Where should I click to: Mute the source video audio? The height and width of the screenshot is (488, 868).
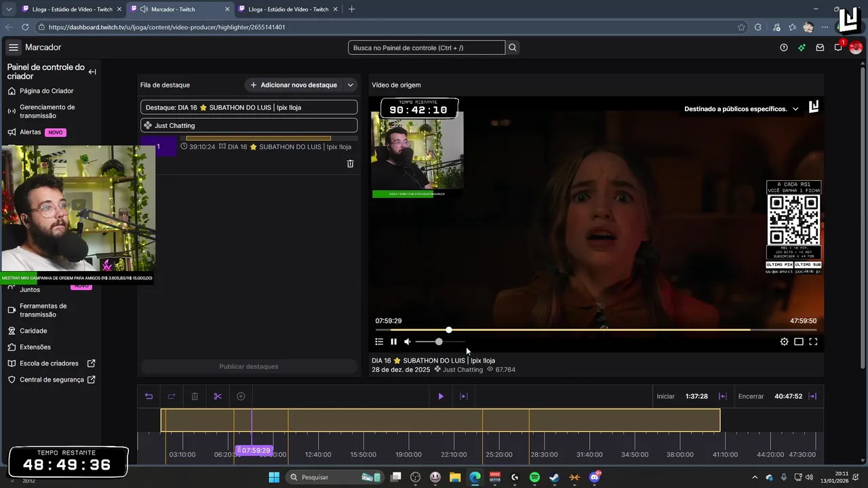pyautogui.click(x=408, y=342)
